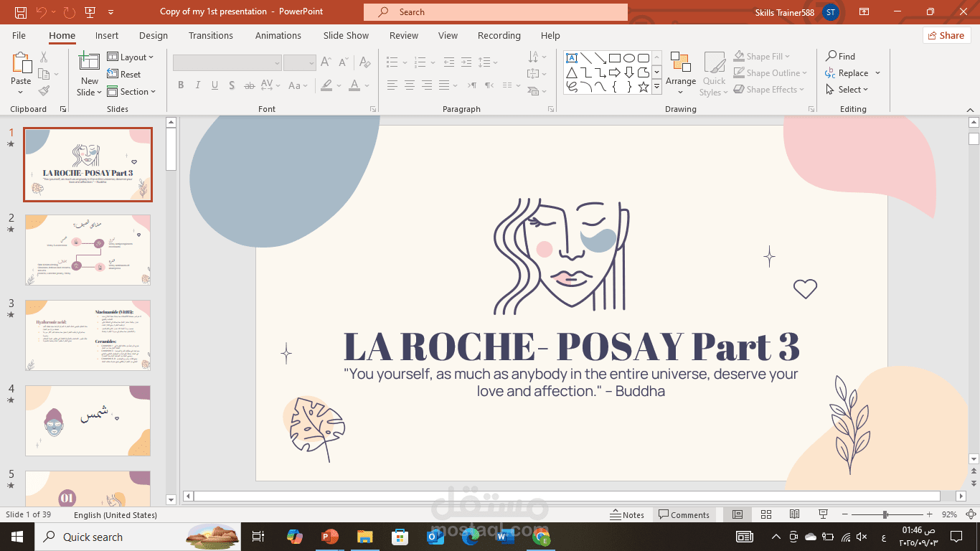Click the Reset slide button
Viewport: 980px width, 551px height.
coord(124,75)
